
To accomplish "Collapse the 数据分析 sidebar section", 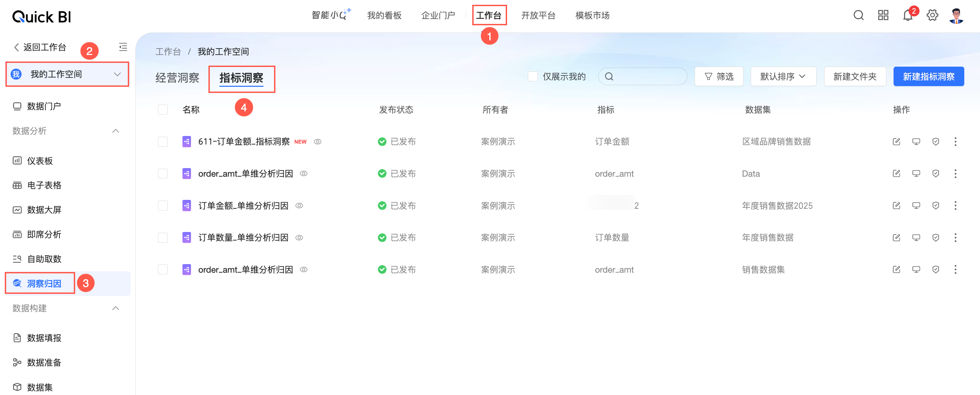I will [x=115, y=131].
